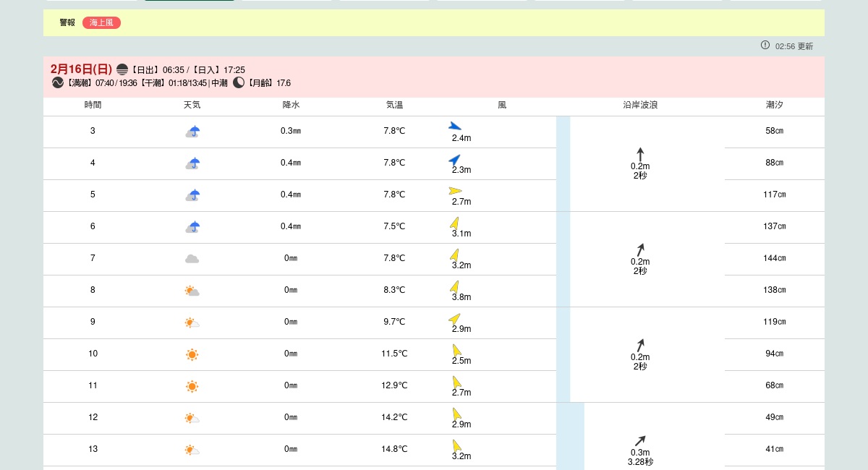Click the sunny icon in the 10 o'clock row

pos(192,354)
